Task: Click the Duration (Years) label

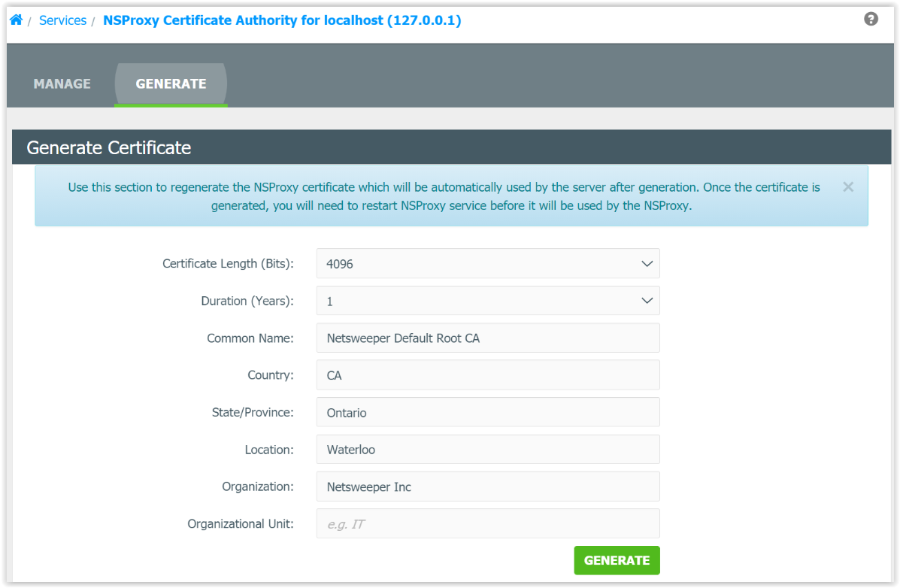Action: point(247,301)
